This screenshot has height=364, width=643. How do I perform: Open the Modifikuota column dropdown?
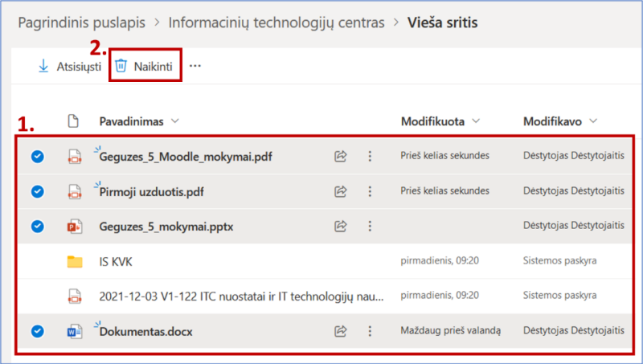(476, 121)
